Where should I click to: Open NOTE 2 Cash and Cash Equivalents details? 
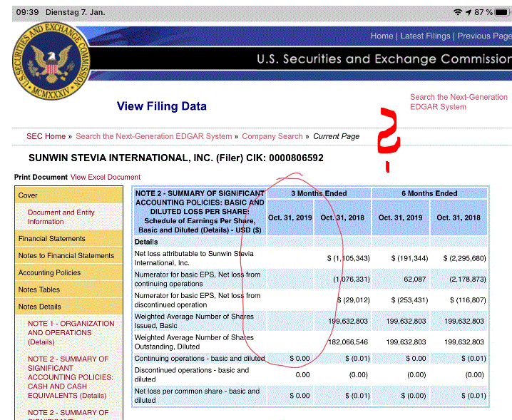(x=71, y=377)
